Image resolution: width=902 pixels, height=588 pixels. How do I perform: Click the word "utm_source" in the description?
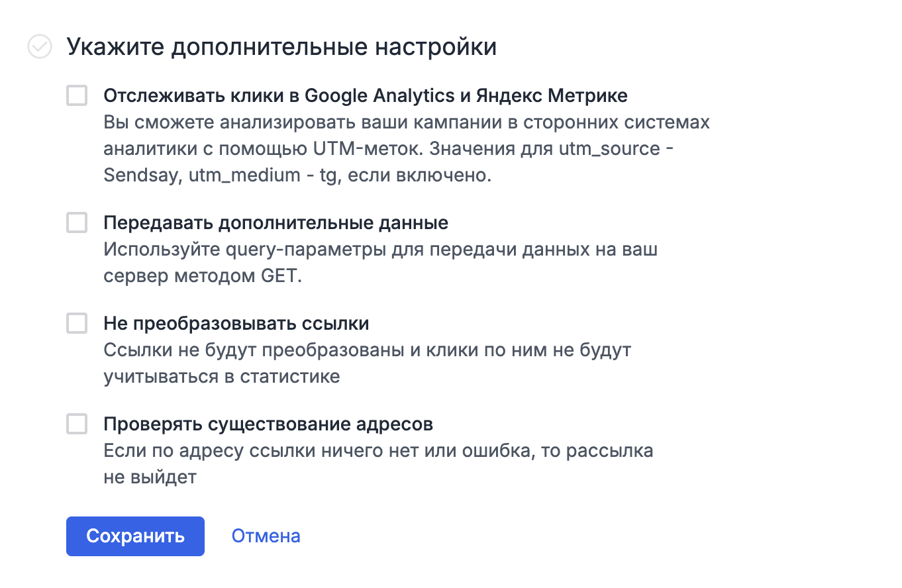coord(610,148)
